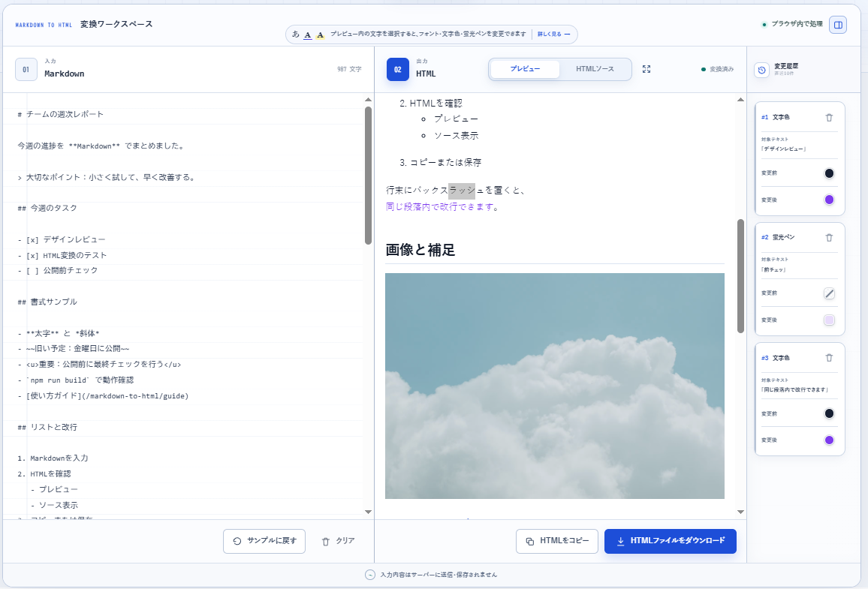The width and height of the screenshot is (868, 589).
Task: Click the 詳しく見る link
Action: tap(553, 35)
